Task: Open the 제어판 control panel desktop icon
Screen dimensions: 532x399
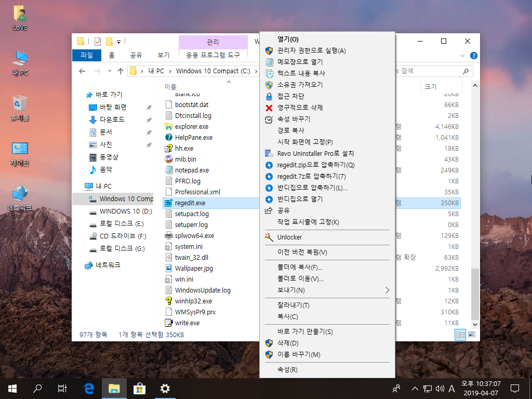Action: click(20, 154)
